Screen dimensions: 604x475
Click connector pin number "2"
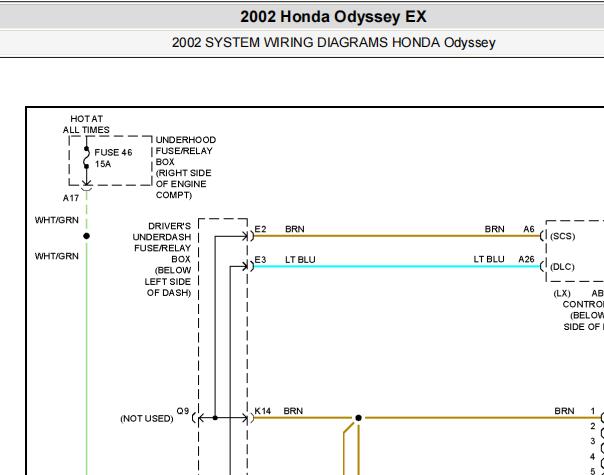coord(593,426)
